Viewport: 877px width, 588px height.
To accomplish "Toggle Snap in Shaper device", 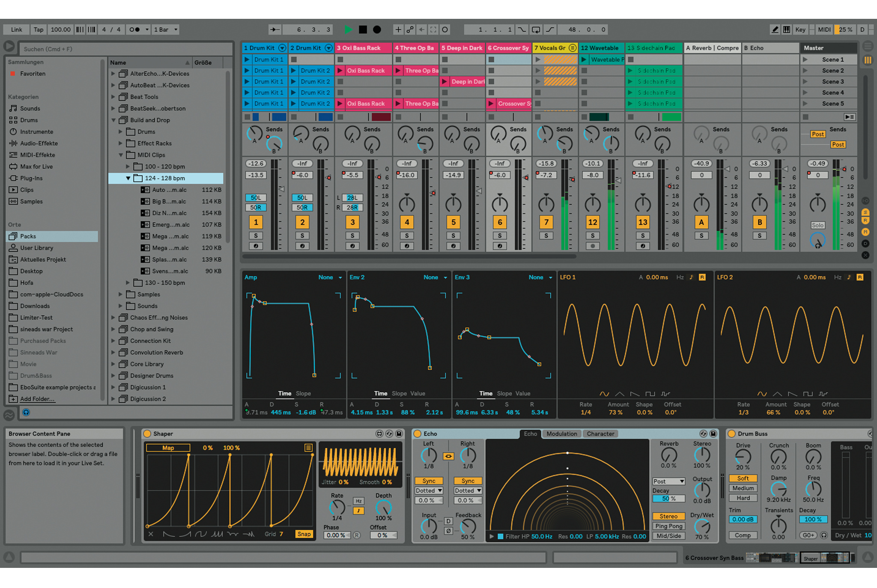I will [304, 534].
